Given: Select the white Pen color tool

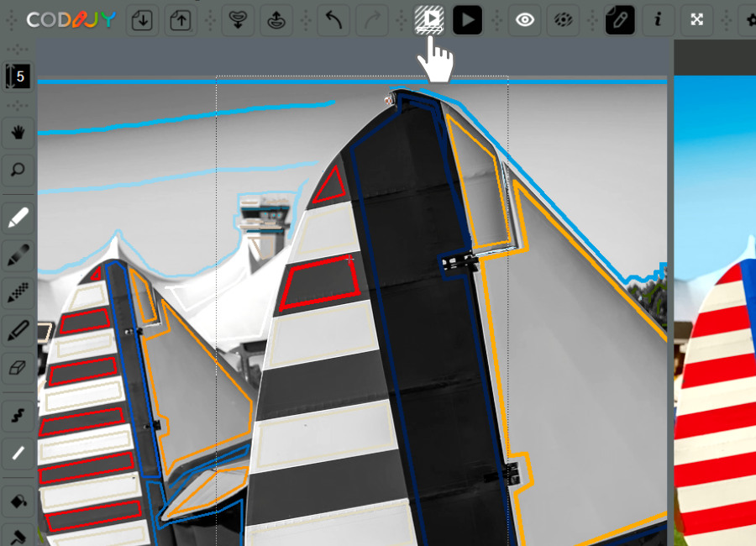Looking at the screenshot, I should pos(18,218).
